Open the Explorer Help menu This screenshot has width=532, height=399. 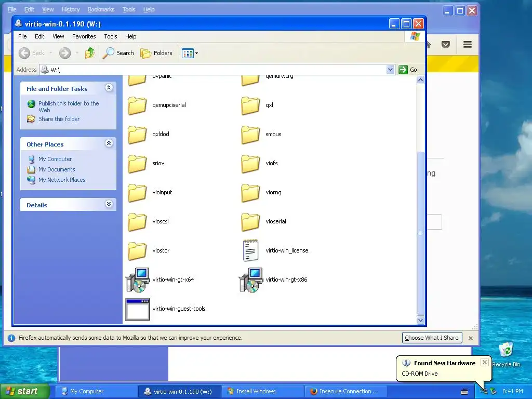[130, 36]
